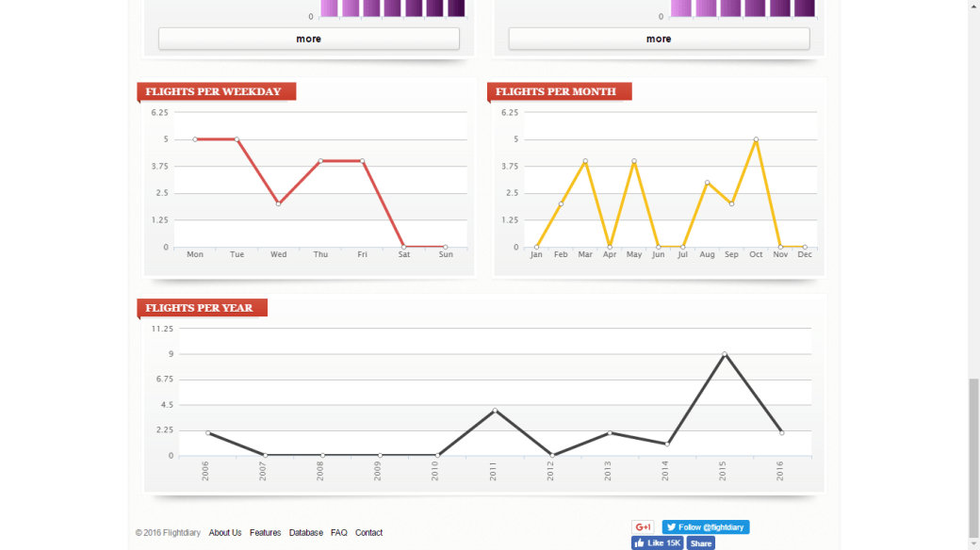Image resolution: width=980 pixels, height=550 pixels.
Task: Follow @flightdiary on Twitter
Action: point(705,527)
